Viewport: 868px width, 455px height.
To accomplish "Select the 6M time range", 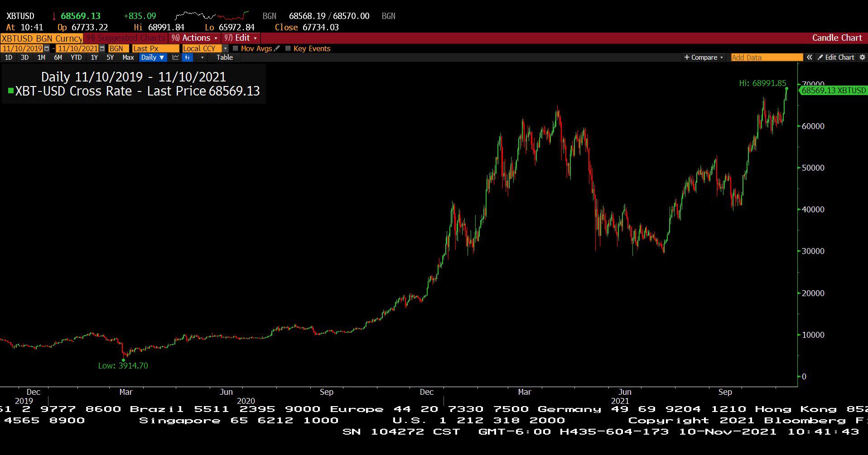I will click(x=58, y=57).
